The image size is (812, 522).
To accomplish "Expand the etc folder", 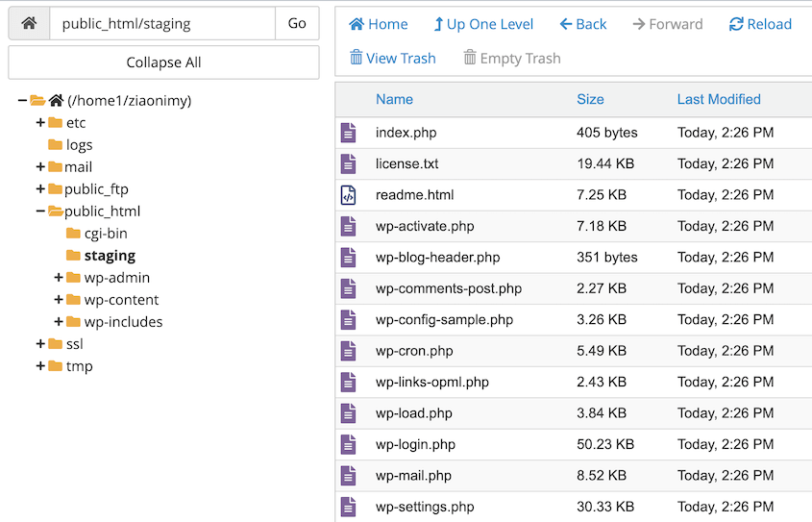I will pyautogui.click(x=40, y=123).
